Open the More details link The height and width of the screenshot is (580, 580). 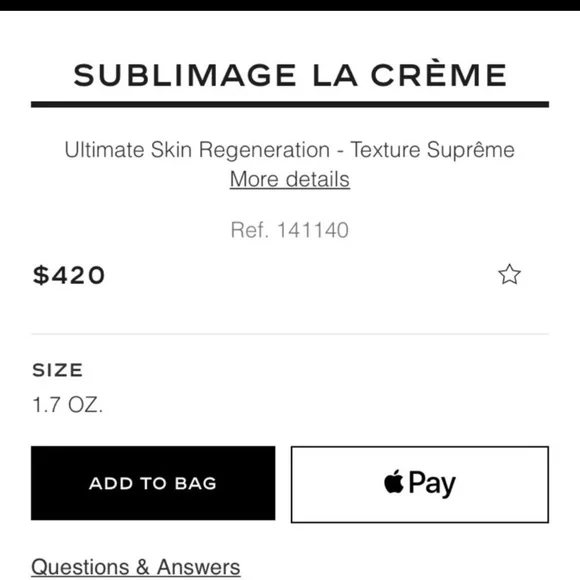(290, 179)
